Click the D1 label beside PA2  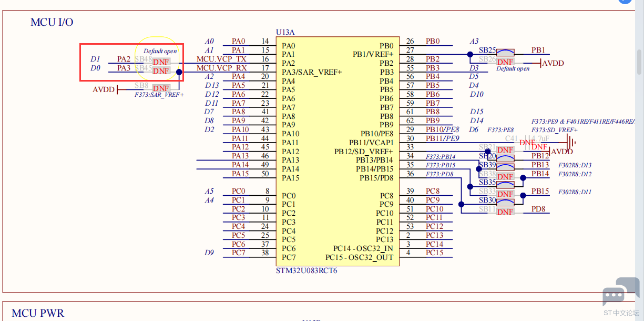pos(95,59)
